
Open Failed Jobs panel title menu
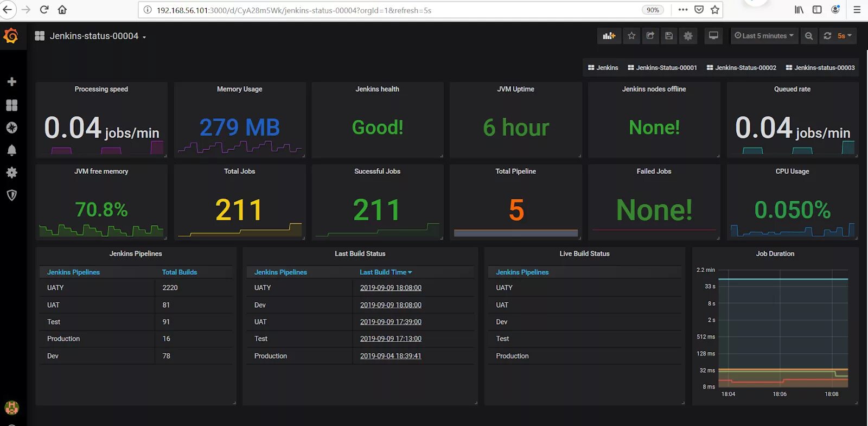coord(654,171)
